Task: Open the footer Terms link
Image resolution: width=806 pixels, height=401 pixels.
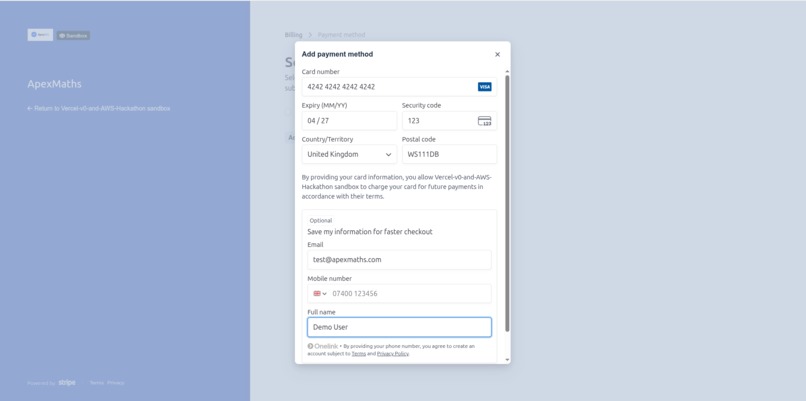Action: (x=97, y=383)
